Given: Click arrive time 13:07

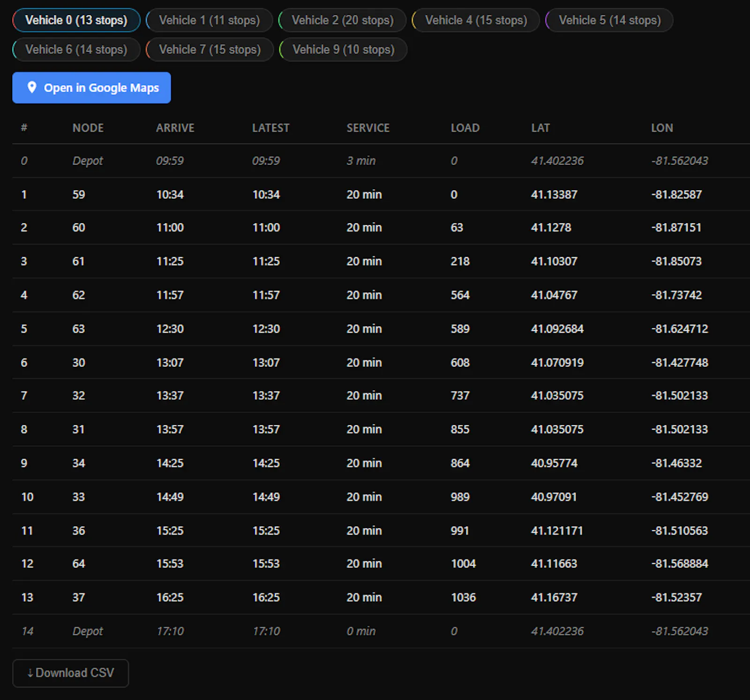Looking at the screenshot, I should [x=170, y=363].
